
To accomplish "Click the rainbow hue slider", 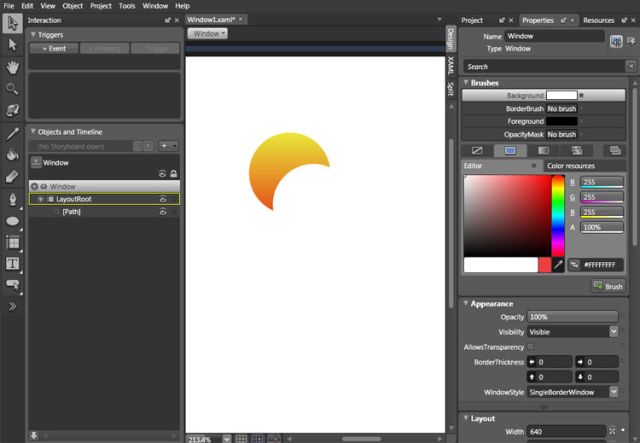I will 558,216.
